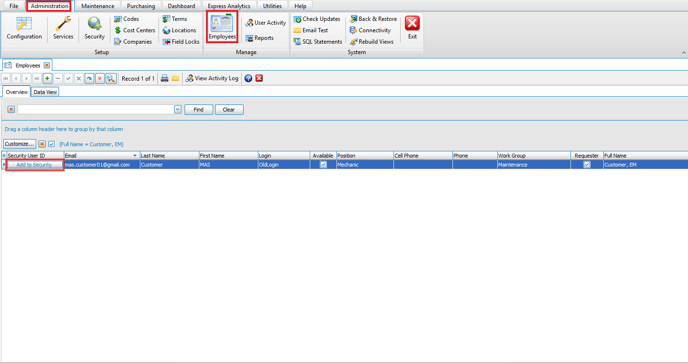688x363 pixels.
Task: Open Reports in the Manage group
Action: [x=259, y=38]
